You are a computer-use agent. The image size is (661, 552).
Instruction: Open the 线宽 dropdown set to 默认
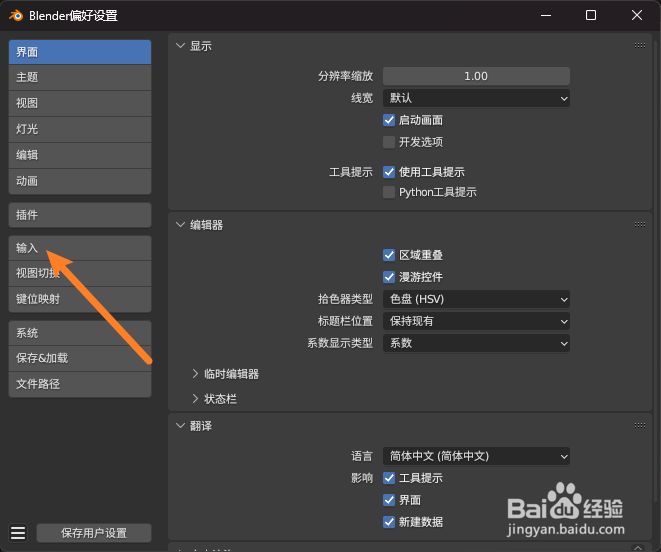(476, 98)
